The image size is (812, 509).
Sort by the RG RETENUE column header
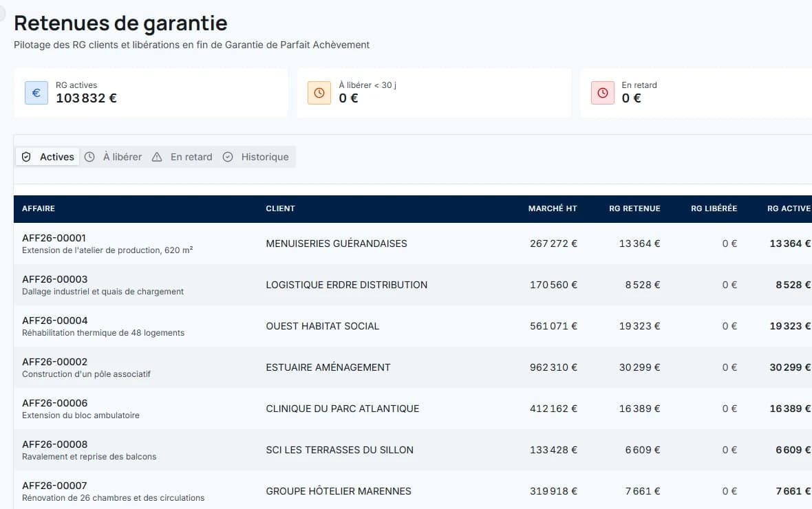tap(634, 208)
